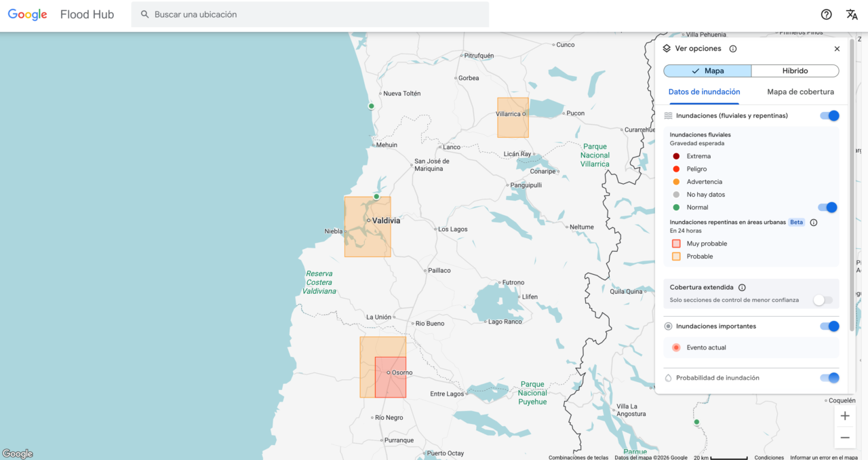Click the Los Lagos town label

click(x=453, y=229)
